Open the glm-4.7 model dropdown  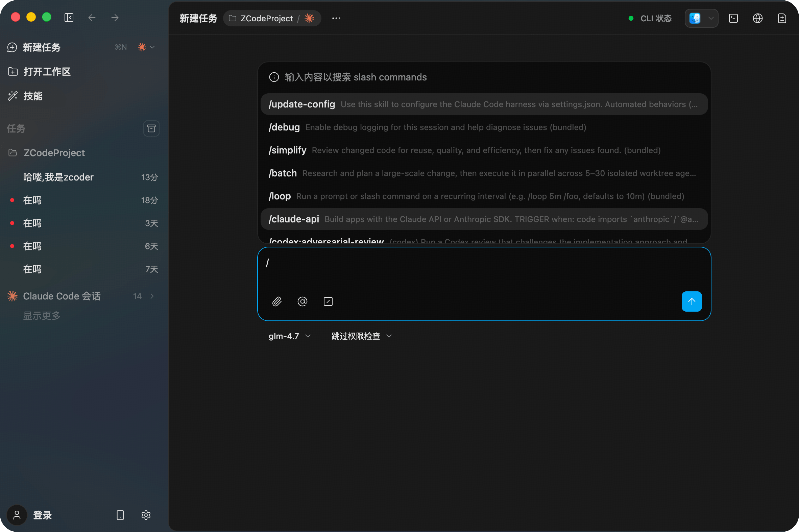(x=289, y=336)
